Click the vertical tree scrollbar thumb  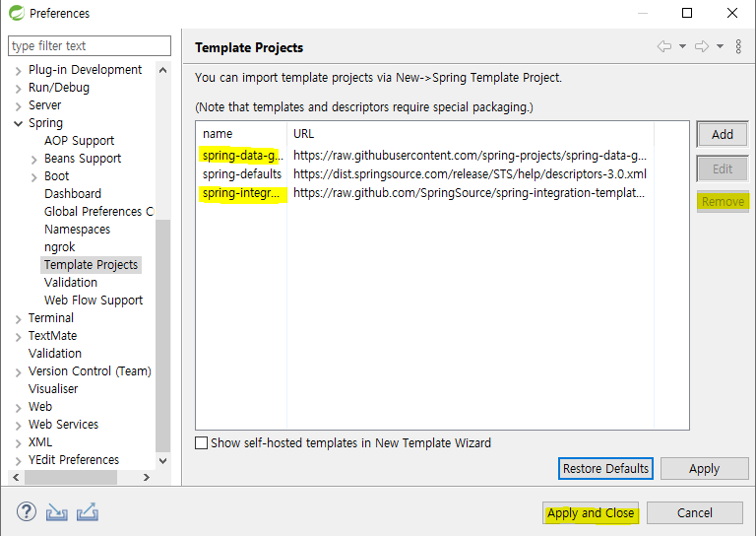[163, 335]
